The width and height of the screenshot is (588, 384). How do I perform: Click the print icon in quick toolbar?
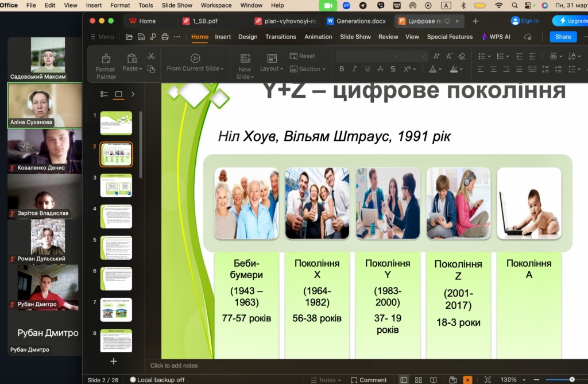click(x=165, y=37)
